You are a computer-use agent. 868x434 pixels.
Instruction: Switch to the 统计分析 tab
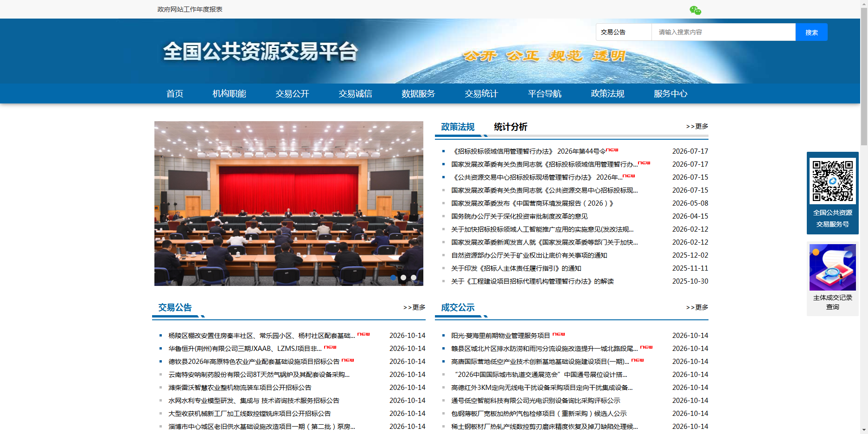(511, 127)
